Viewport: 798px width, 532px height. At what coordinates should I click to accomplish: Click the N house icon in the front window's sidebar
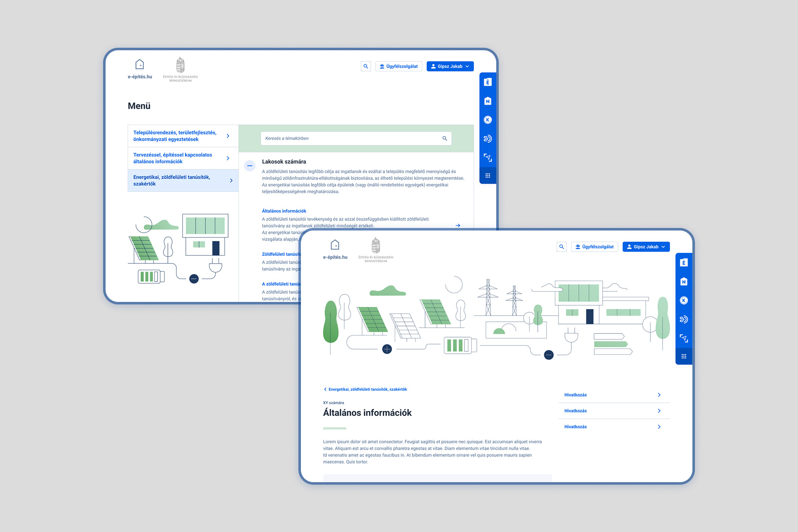684,282
